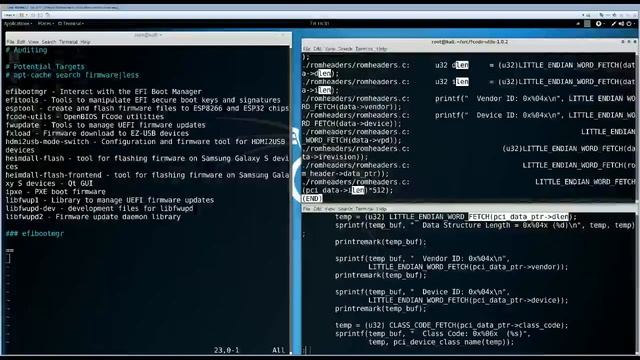This screenshot has width=640, height=360.
Task: Open Terminal menu in the left terminal window
Action: point(68,42)
